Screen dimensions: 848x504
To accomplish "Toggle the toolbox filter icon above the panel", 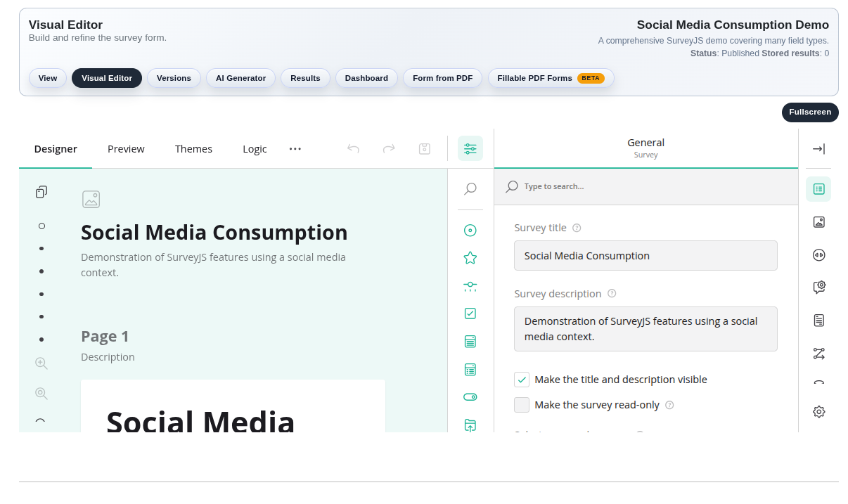I will pos(470,148).
